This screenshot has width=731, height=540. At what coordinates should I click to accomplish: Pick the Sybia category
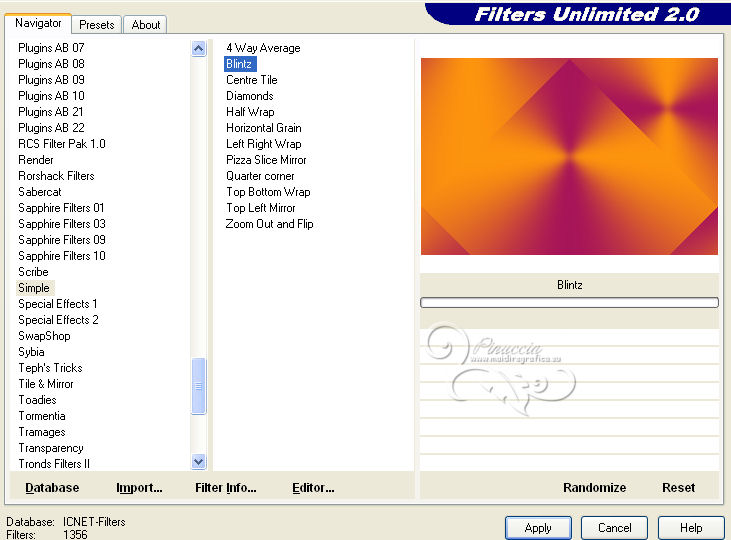pos(31,352)
